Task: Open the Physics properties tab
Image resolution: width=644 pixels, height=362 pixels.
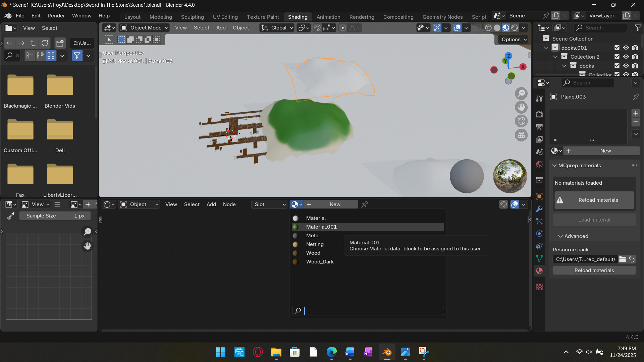Action: point(539,234)
